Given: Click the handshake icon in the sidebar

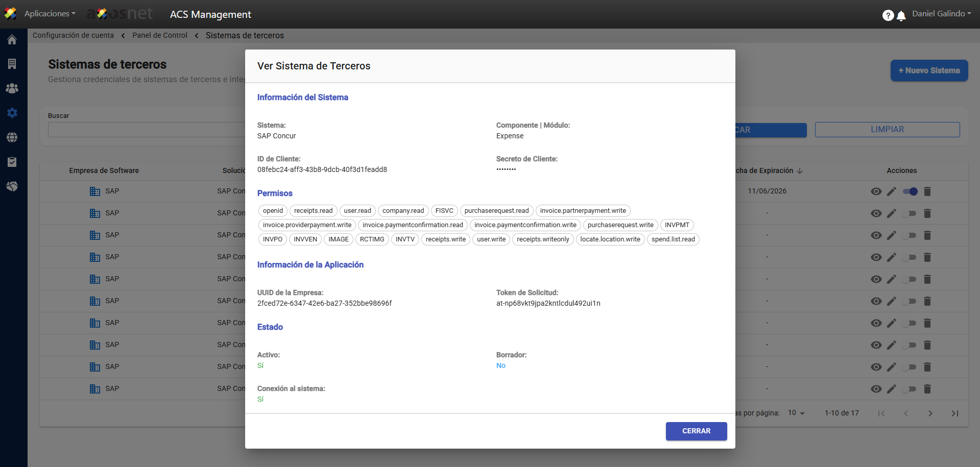Looking at the screenshot, I should click(12, 186).
